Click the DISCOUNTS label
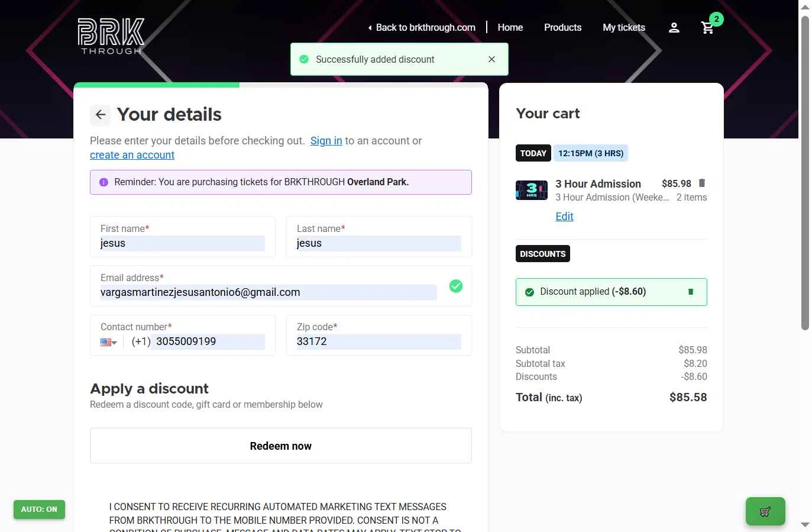Screen dimensions: 812x532 (x=543, y=254)
